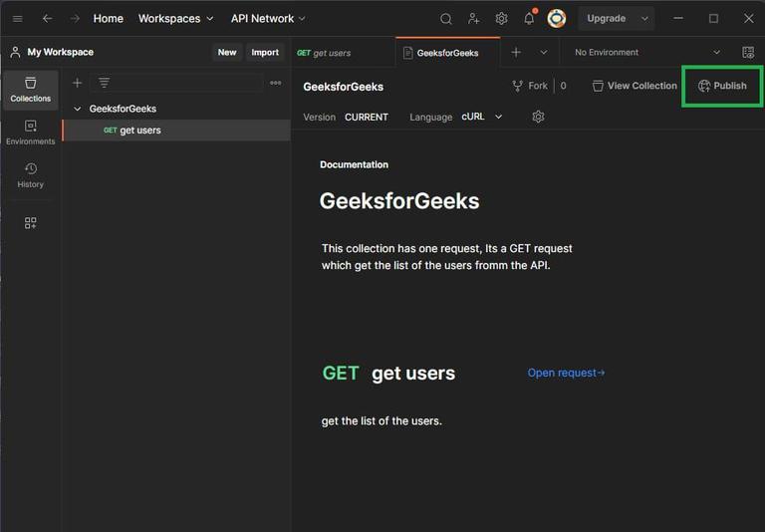Image resolution: width=765 pixels, height=532 pixels.
Task: Click the GeeksforGeeks documentation heading
Action: point(399,201)
